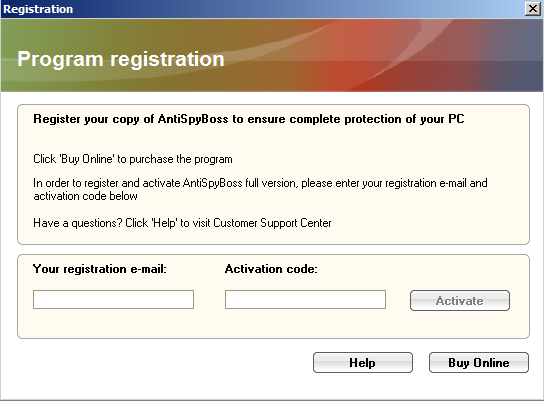Click empty space below the e-mail field
The width and height of the screenshot is (544, 401).
click(x=113, y=323)
